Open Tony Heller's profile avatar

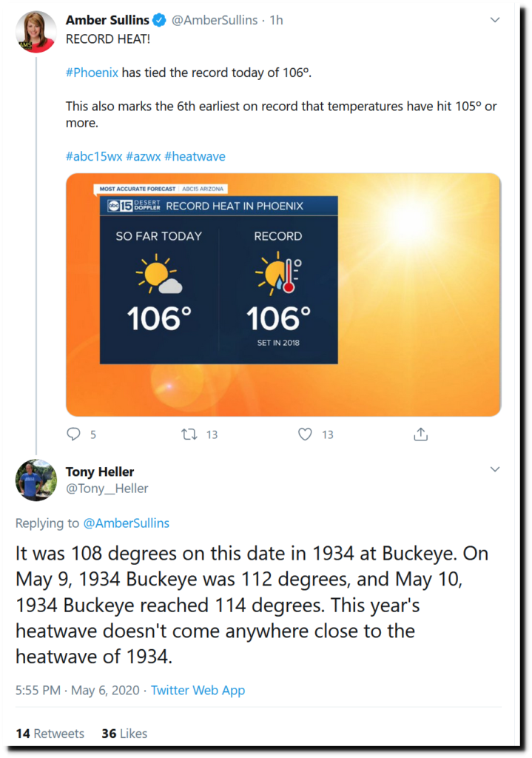click(36, 480)
